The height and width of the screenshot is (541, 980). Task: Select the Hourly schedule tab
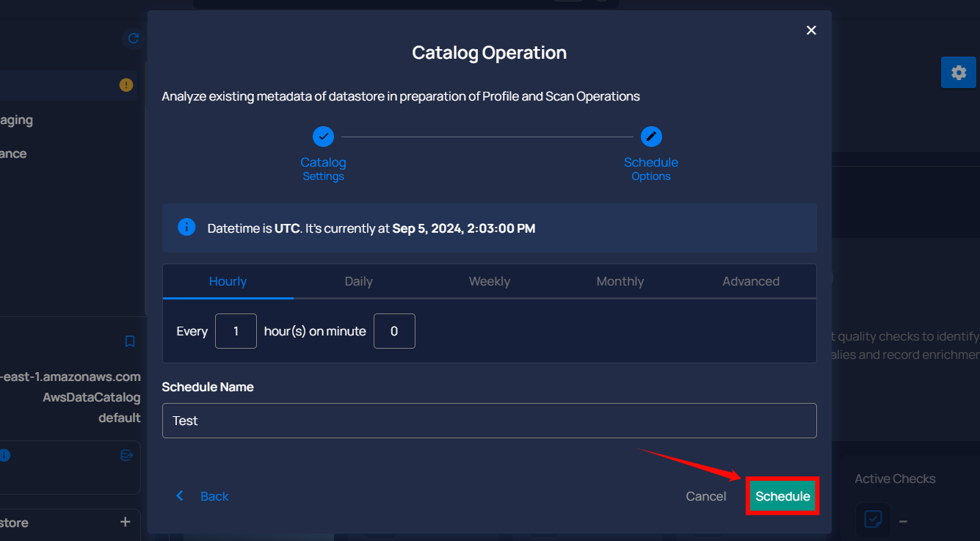point(228,282)
